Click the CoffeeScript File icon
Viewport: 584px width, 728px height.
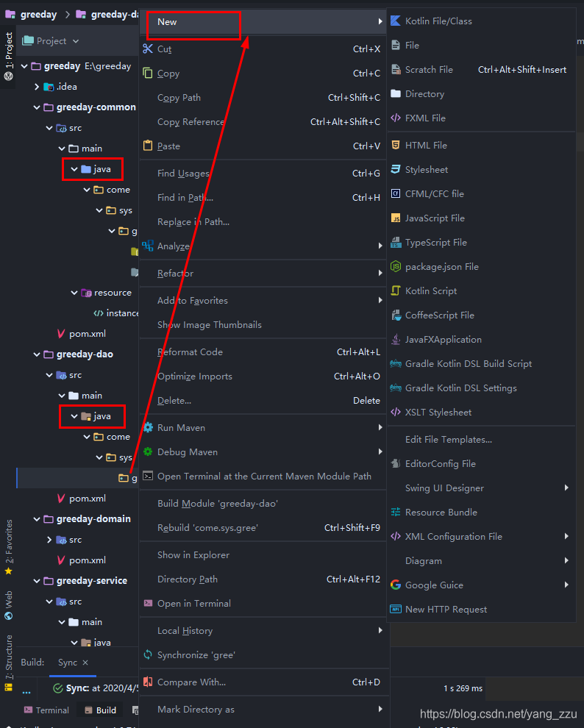(396, 315)
